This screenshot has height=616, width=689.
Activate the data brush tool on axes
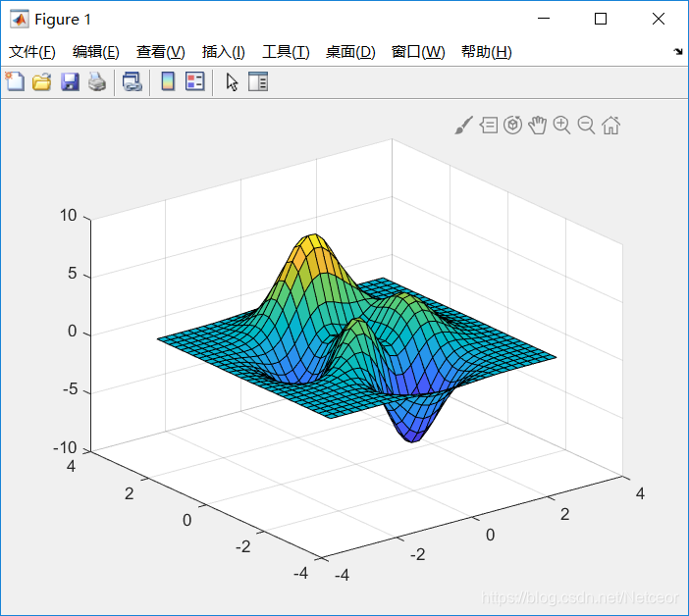[x=463, y=126]
